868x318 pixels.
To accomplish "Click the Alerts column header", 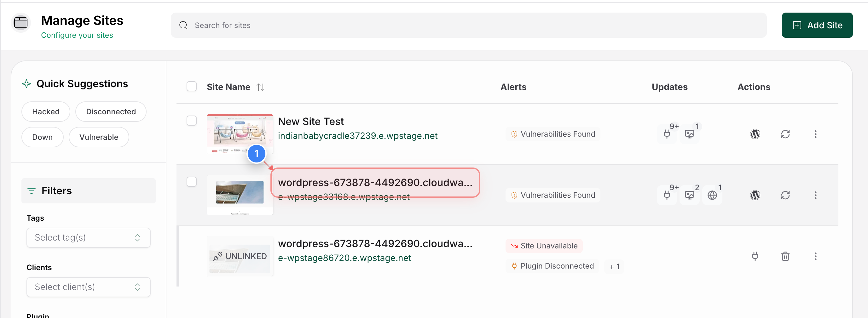I will pyautogui.click(x=513, y=87).
